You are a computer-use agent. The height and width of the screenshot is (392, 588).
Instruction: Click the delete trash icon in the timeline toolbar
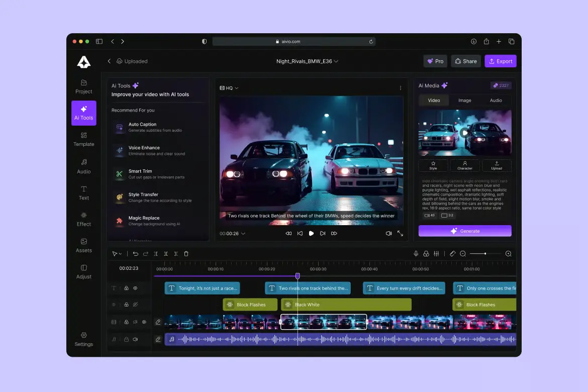point(186,254)
